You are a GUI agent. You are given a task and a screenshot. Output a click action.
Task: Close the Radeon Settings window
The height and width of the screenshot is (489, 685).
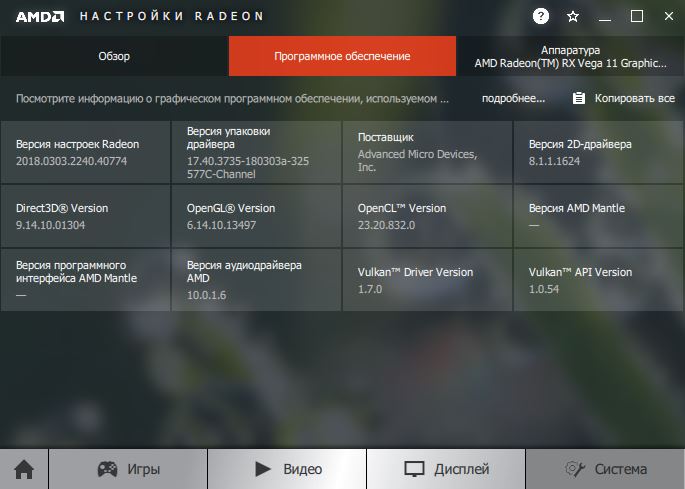point(668,17)
